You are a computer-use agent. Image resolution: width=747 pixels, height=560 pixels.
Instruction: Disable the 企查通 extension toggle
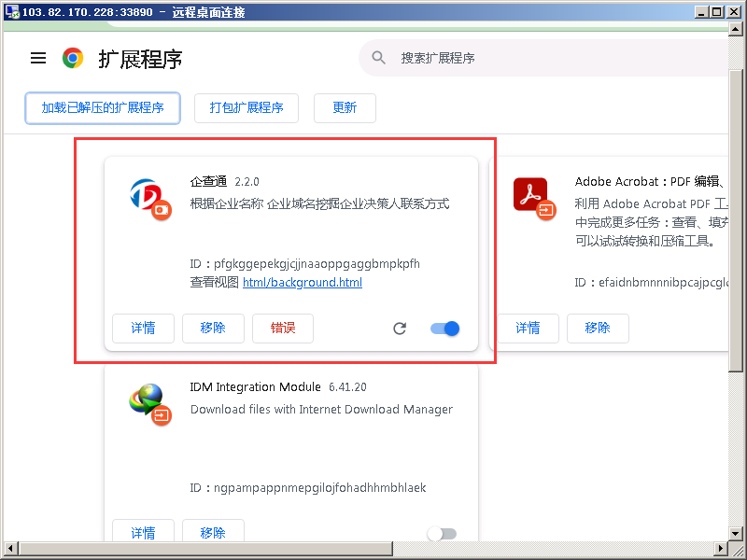click(x=444, y=329)
